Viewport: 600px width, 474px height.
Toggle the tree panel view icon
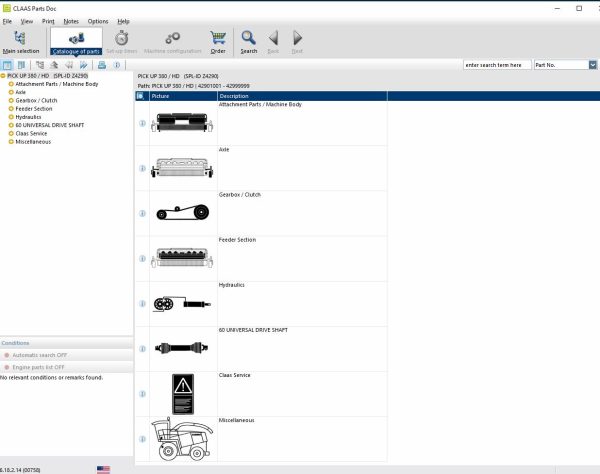coord(7,65)
